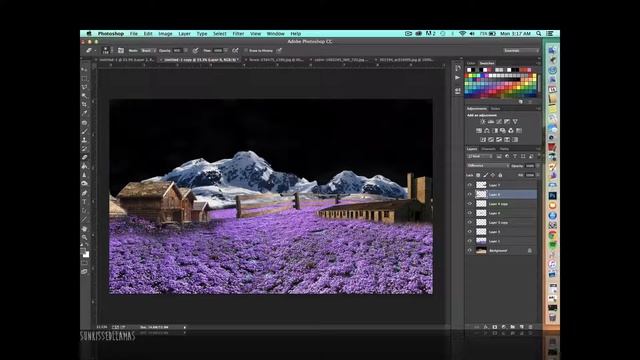This screenshot has width=640, height=360.
Task: Click the foreground color swatch
Action: (x=83, y=251)
